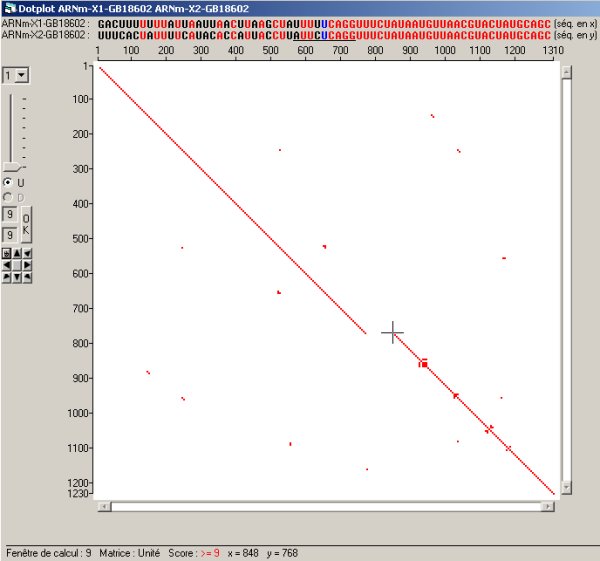
Task: Select the U radio button
Action: pyautogui.click(x=8, y=182)
